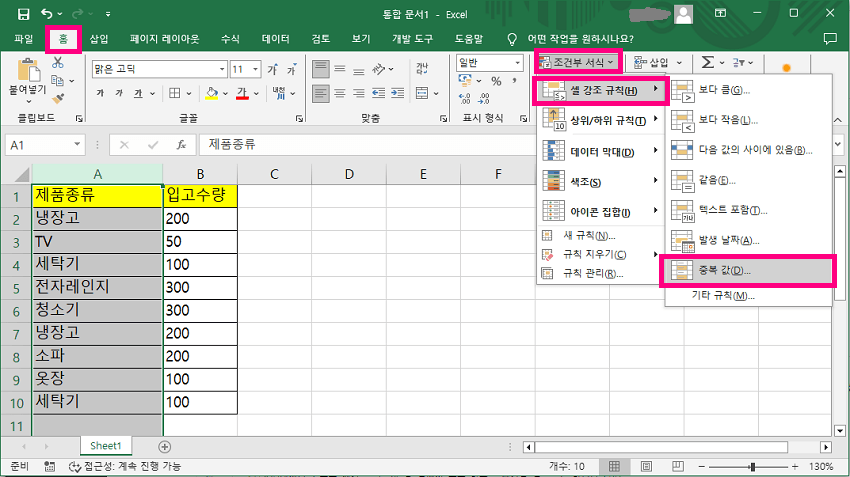Open the font name combo box
This screenshot has height=477, width=850.
point(159,69)
